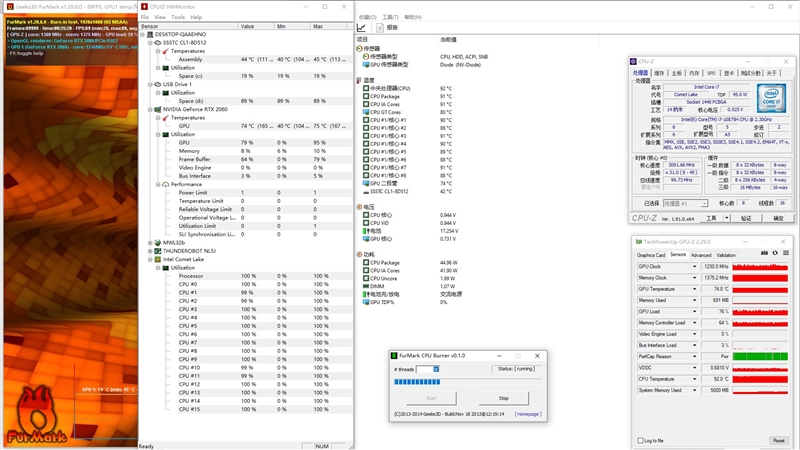Enable Log to file checkbox in GPU-Z

(x=640, y=440)
